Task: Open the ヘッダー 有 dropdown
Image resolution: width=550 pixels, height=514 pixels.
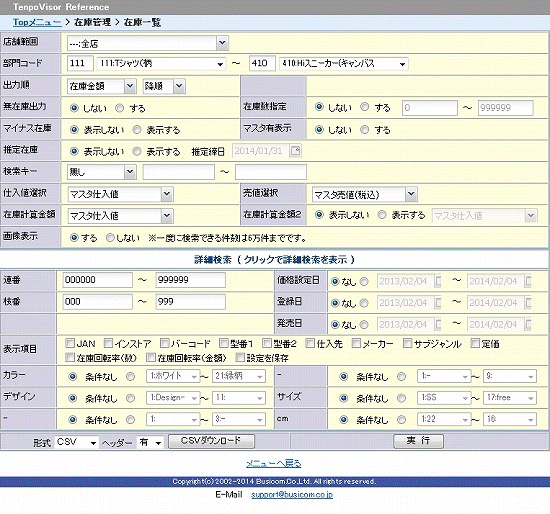Action: coord(150,442)
